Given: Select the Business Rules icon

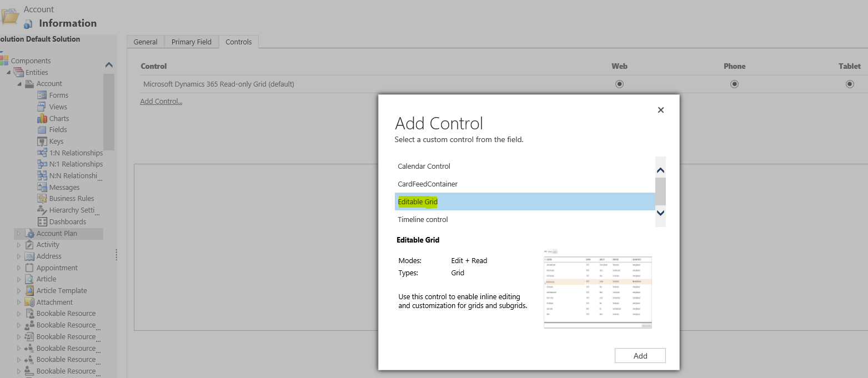Looking at the screenshot, I should [x=42, y=198].
